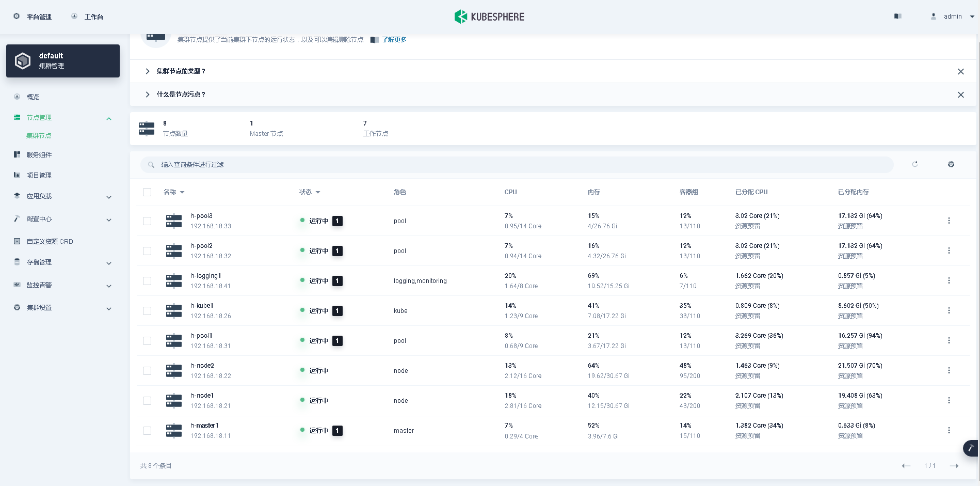Screen dimensions: 980x486
Task: Click the h-node2 server icon
Action: (174, 371)
